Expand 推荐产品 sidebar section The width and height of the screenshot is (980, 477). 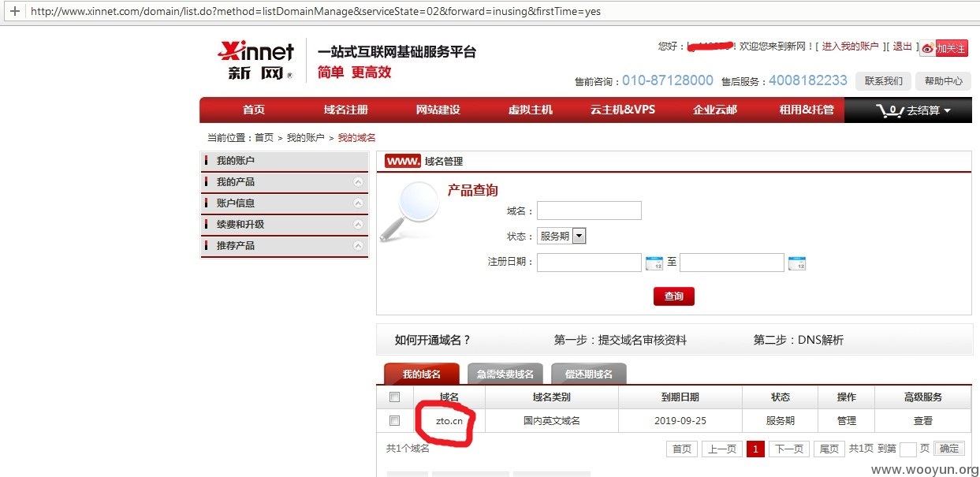click(285, 246)
